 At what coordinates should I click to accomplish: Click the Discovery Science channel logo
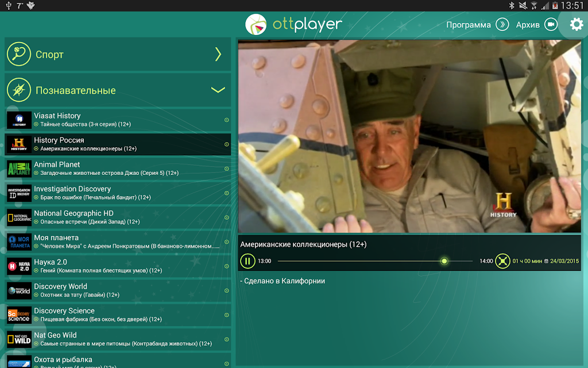click(19, 315)
